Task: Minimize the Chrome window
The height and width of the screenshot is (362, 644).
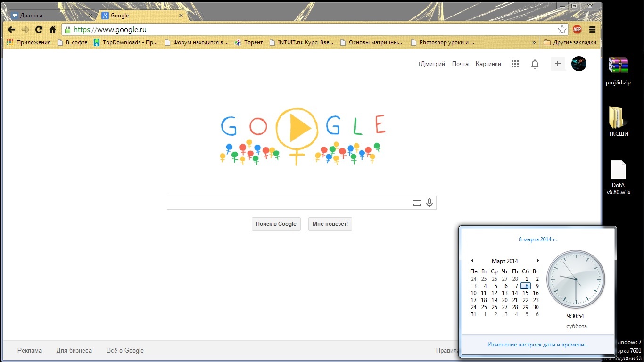Action: coord(562,6)
